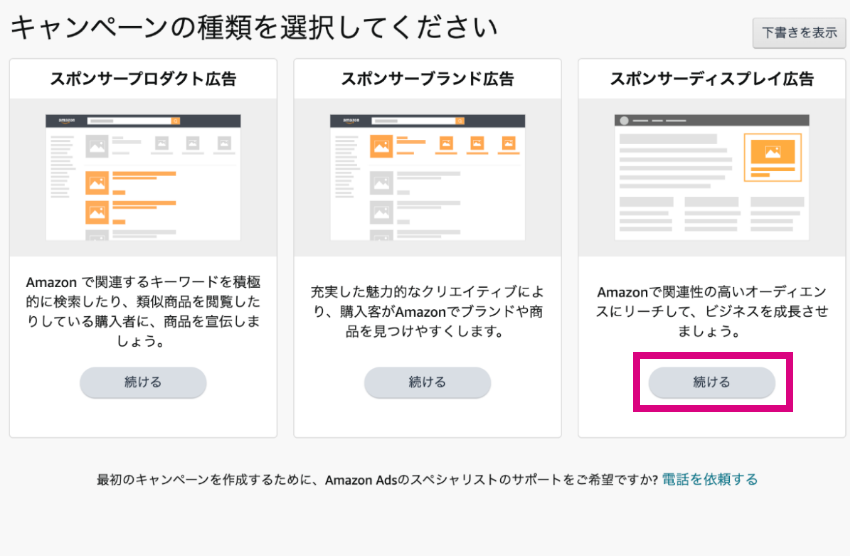The height and width of the screenshot is (556, 850).
Task: Click 続ける under スポンサーディスプレイ広告
Action: (x=712, y=382)
